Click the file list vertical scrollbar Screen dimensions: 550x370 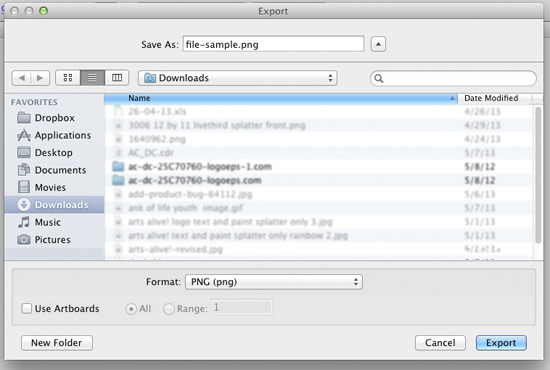click(x=538, y=175)
